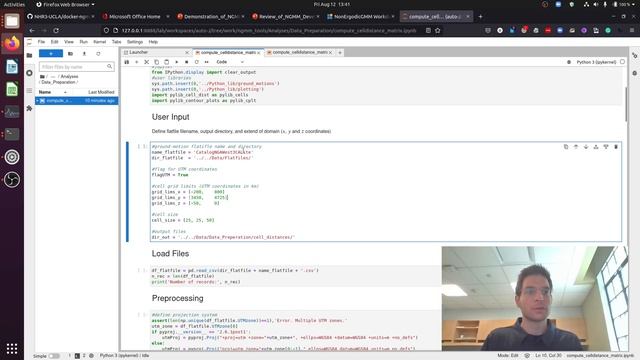Switch to the second compute_celldistance_matrix tab
This screenshot has height=360, width=640.
click(x=300, y=53)
